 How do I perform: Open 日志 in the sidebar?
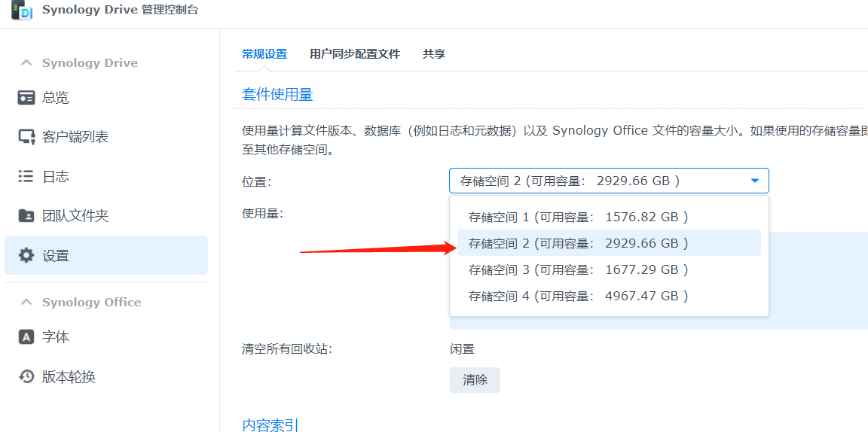106,177
